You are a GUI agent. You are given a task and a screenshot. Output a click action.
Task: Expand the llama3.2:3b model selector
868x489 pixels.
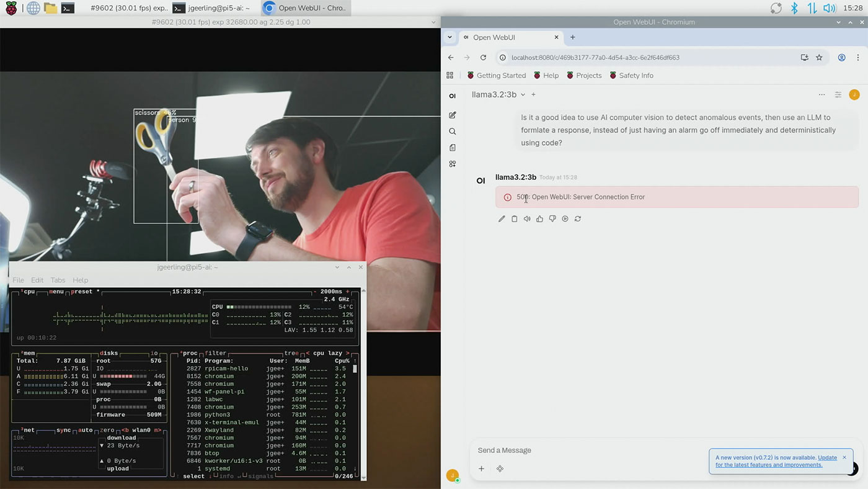click(x=498, y=95)
